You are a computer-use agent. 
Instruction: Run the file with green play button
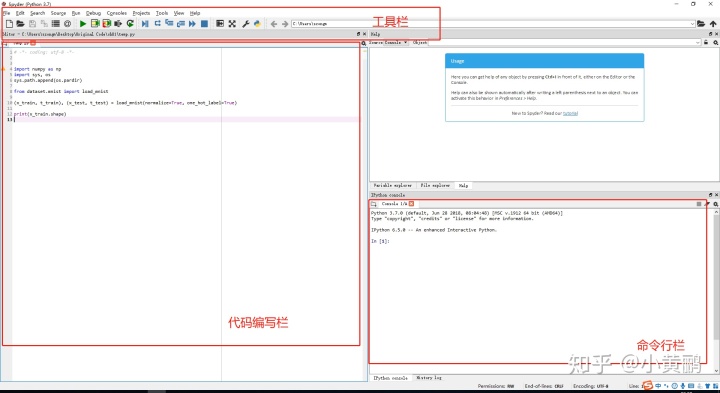coord(83,23)
